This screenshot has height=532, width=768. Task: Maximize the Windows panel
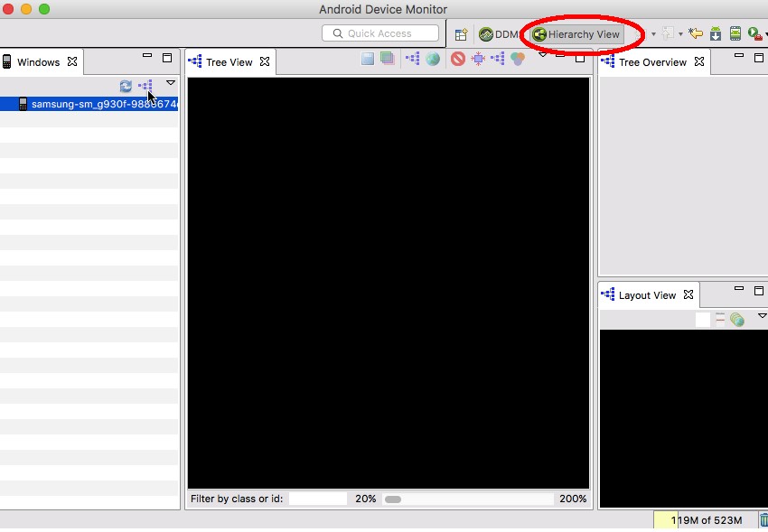(x=167, y=58)
